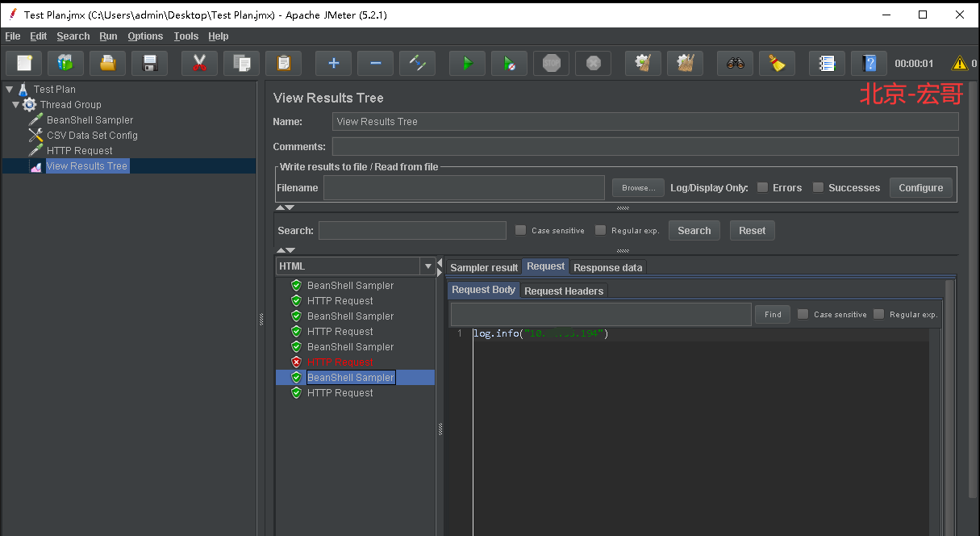Select the Request Headers sub-tab

564,291
